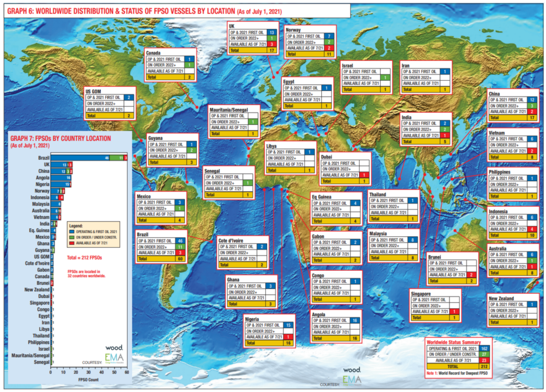The height and width of the screenshot is (392, 546).
Task: Click the Norway box total value 11
Action: pos(329,54)
